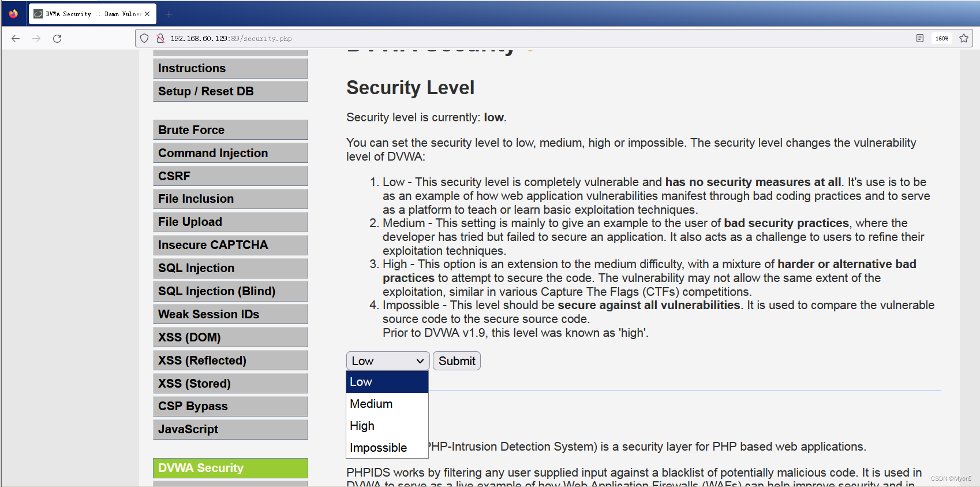Click the insecure connection lock icon
Viewport: 980px width, 487px height.
point(160,39)
